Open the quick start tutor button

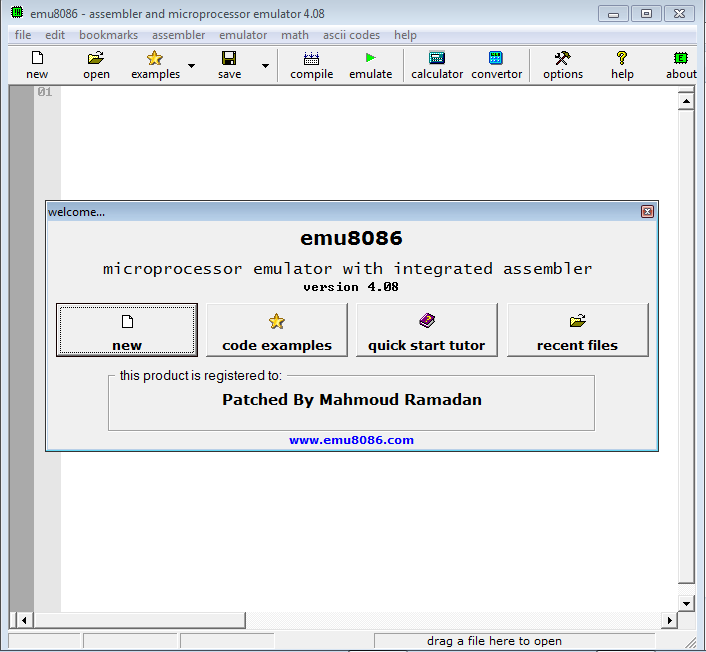(x=426, y=330)
